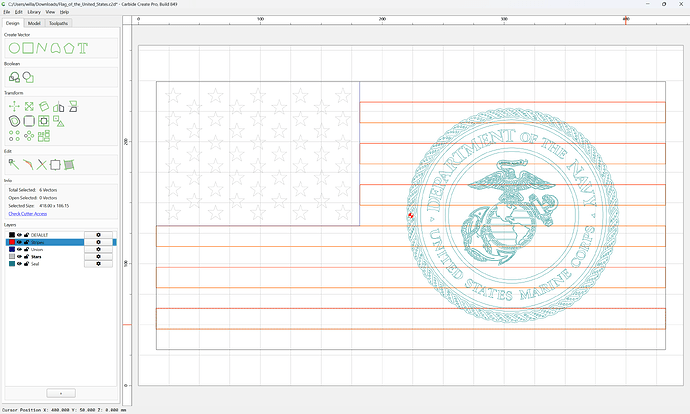Hide the Stars layer
The width and height of the screenshot is (690, 414).
19,256
